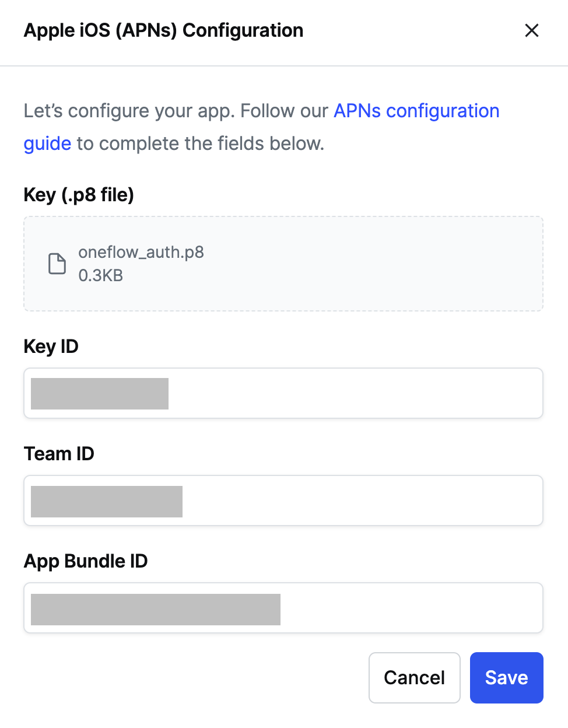Image resolution: width=568 pixels, height=728 pixels.
Task: Click the 'Key (.p8 file)' label
Action: pos(79,195)
